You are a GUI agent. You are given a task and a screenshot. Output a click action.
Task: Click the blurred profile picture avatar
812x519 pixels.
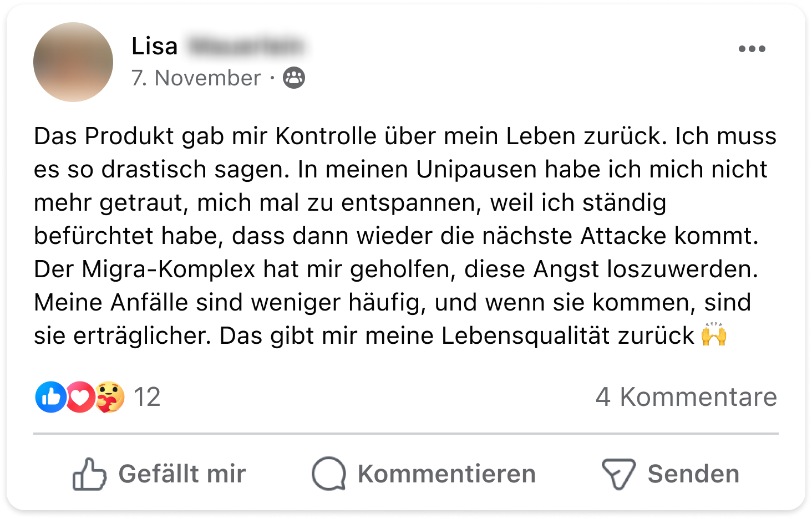pyautogui.click(x=73, y=62)
